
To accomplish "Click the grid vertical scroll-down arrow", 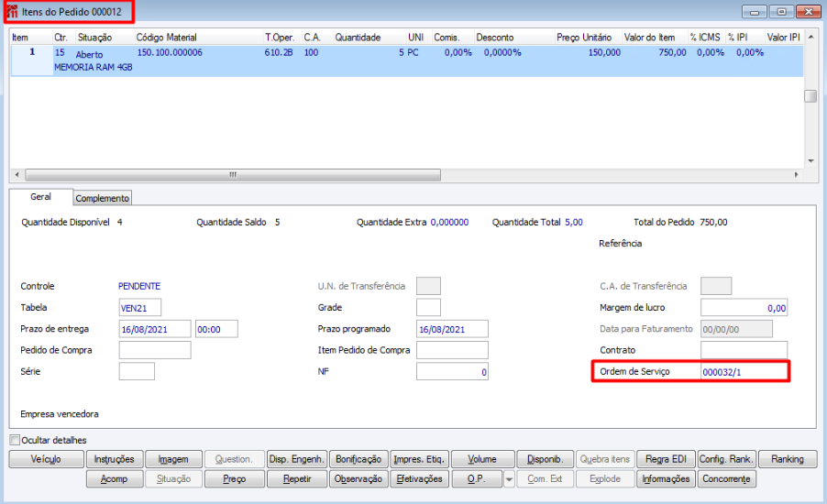I will [x=810, y=160].
